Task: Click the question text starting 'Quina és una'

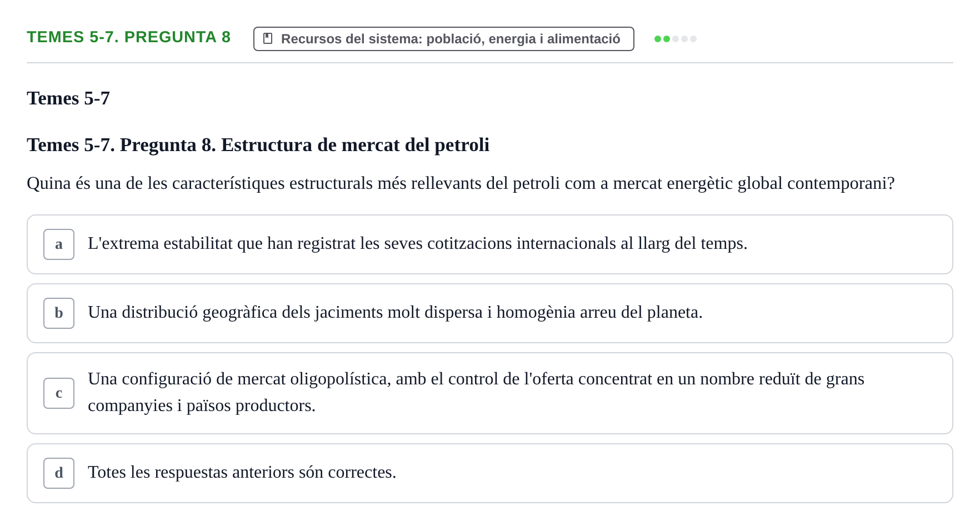Action: coord(461,183)
